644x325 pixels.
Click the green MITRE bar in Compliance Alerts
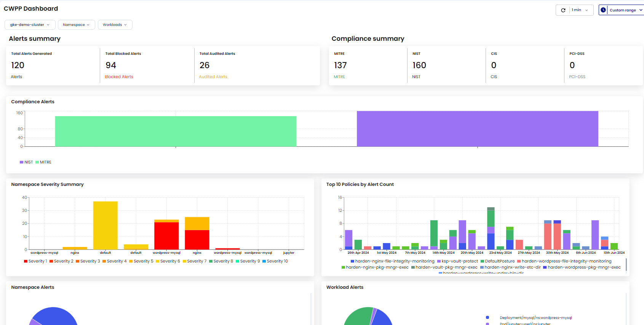click(176, 131)
